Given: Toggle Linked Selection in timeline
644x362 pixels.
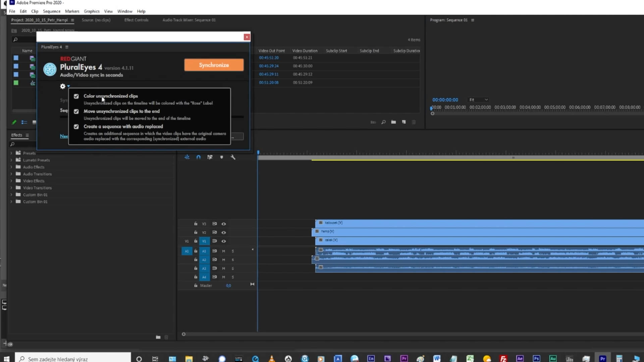Looking at the screenshot, I should pos(210,157).
